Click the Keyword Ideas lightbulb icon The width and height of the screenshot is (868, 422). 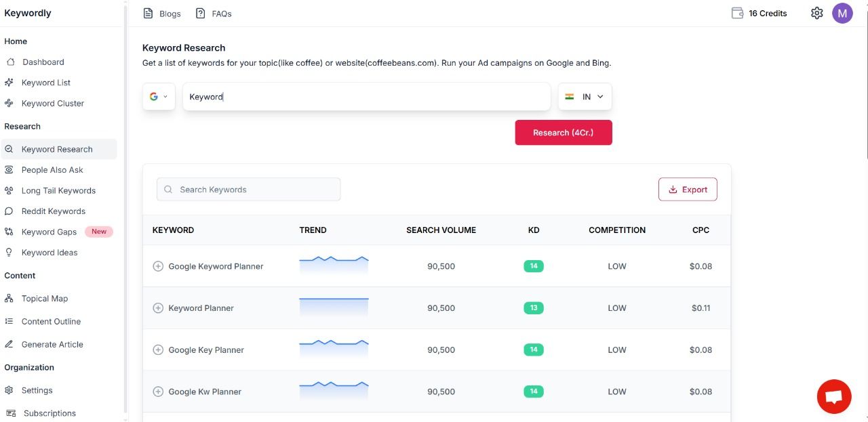point(9,253)
